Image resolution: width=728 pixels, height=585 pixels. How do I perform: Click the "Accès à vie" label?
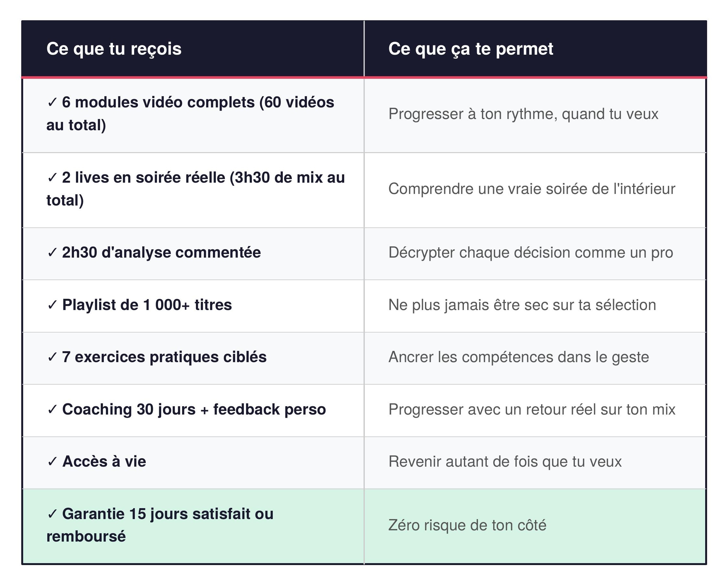coord(104,462)
